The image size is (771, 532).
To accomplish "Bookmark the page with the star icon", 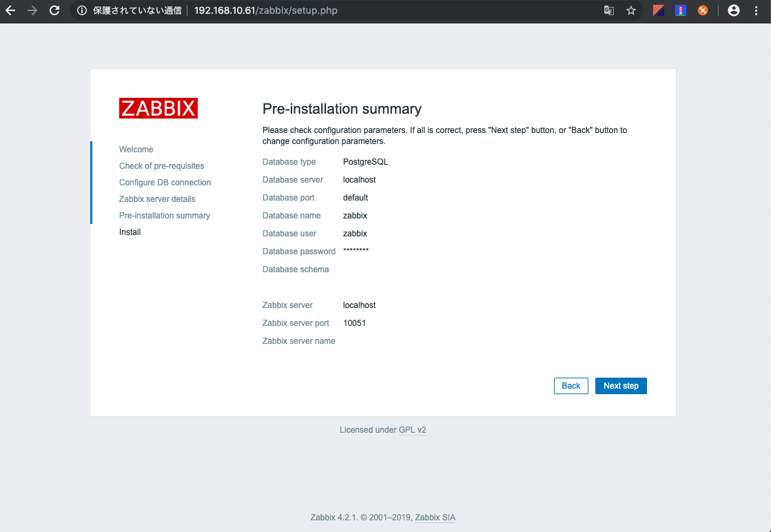I will pos(631,10).
